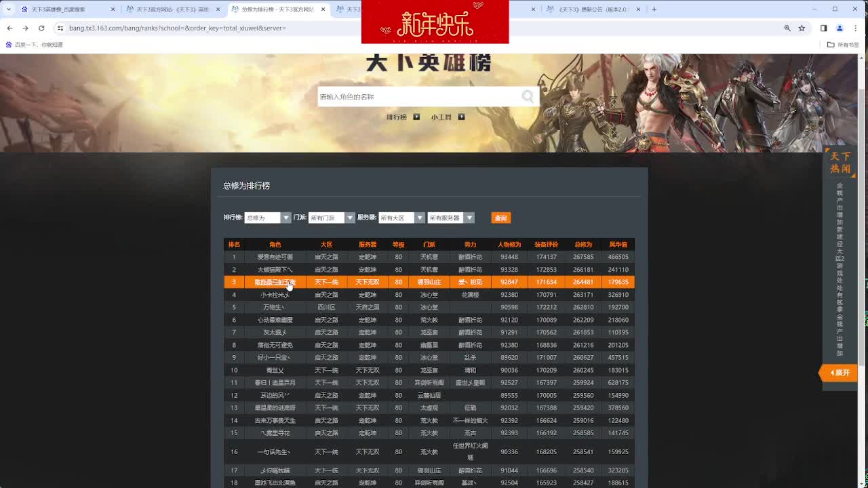868x488 pixels.
Task: Click the 总修为 column header
Action: point(583,245)
